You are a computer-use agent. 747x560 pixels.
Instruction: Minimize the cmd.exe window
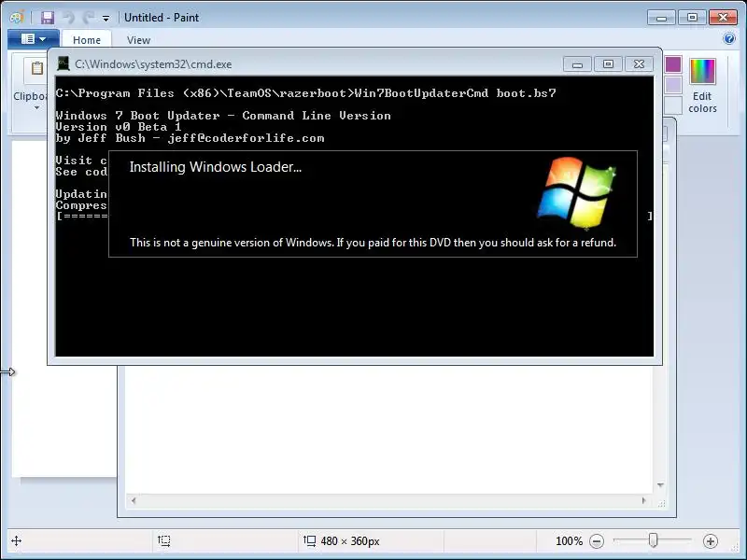coord(577,64)
